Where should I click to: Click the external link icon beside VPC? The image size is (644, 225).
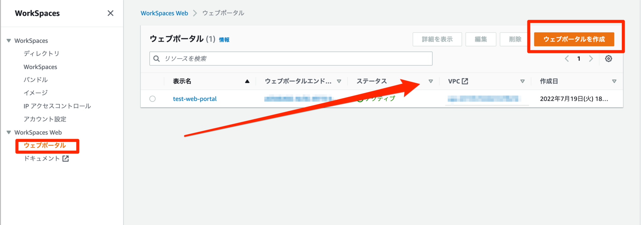pos(465,81)
